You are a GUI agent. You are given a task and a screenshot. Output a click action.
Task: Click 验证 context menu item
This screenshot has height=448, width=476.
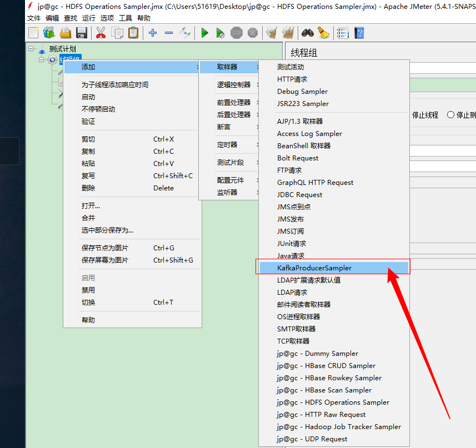(x=132, y=122)
